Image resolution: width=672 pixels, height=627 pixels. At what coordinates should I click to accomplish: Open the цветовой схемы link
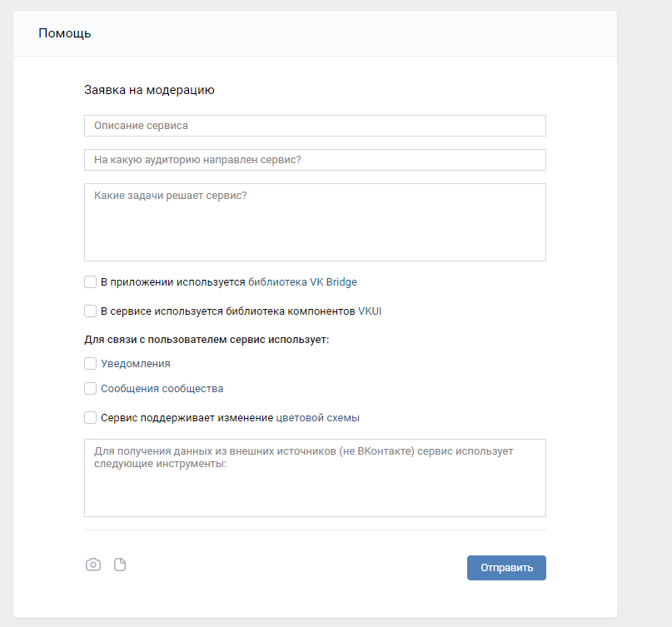pos(317,418)
